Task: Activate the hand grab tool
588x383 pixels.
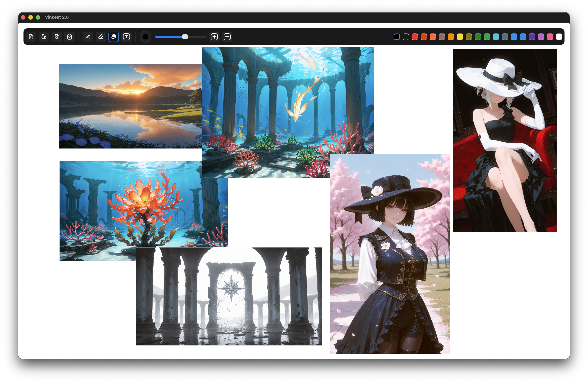Action: (x=114, y=37)
